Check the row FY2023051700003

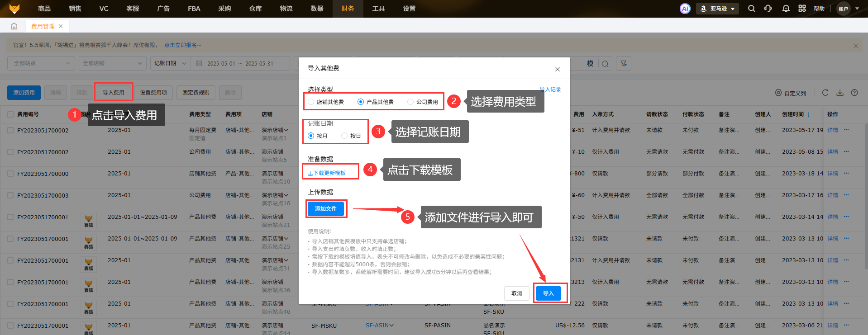point(10,195)
